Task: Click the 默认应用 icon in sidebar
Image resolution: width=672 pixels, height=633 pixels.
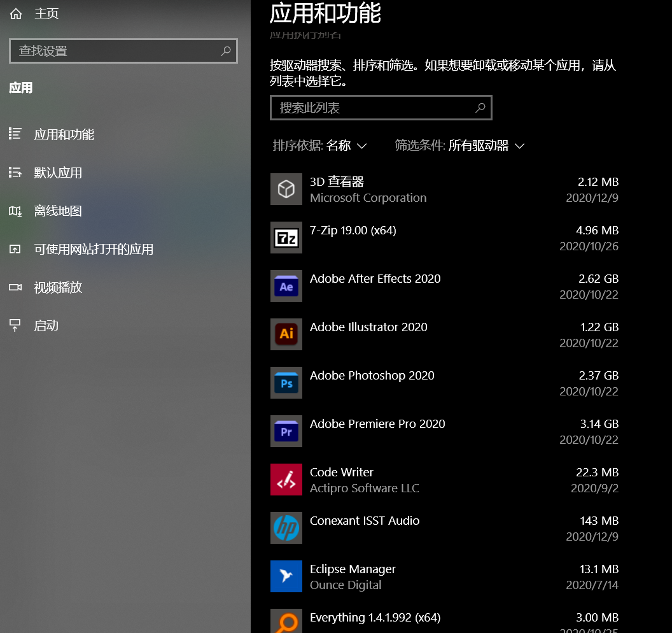Action: [x=15, y=173]
